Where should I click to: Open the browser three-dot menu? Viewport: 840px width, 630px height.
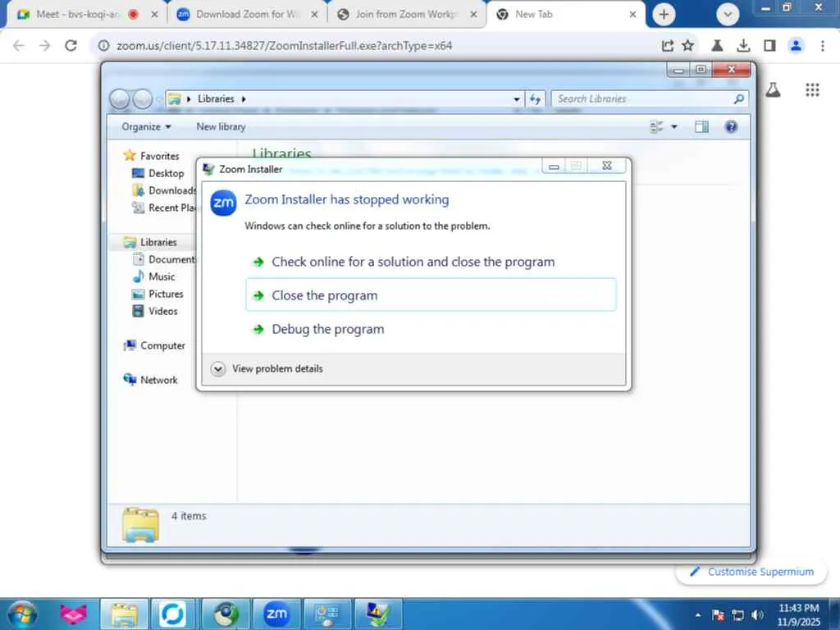822,46
